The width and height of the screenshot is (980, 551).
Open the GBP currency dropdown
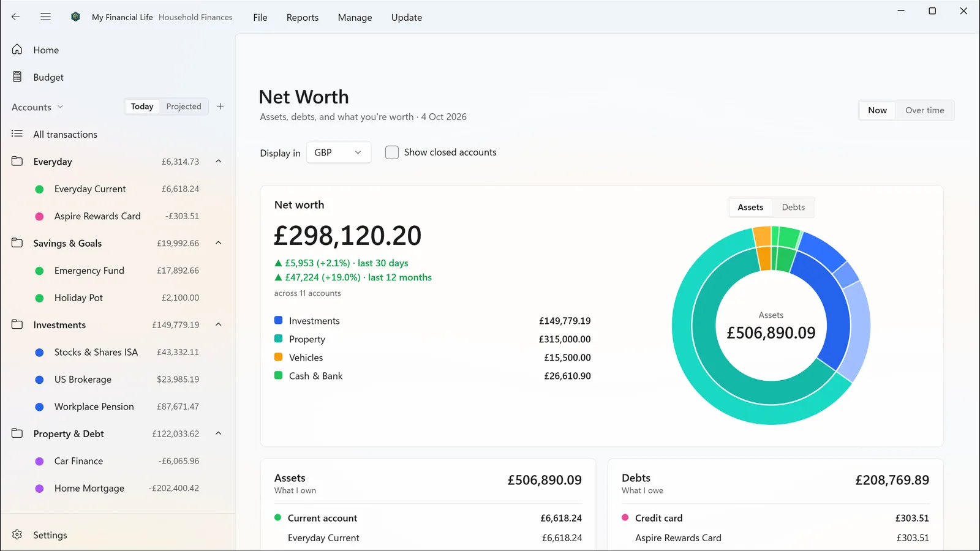[x=339, y=152]
